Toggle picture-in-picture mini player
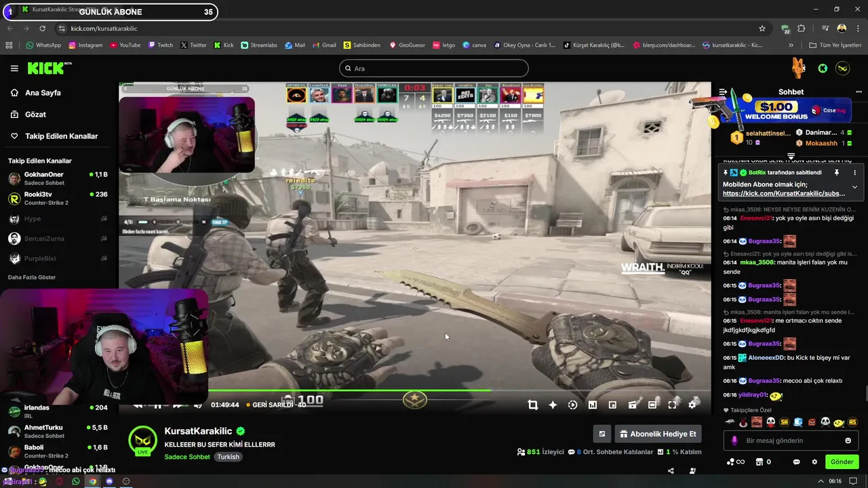Screen dimensions: 868x488 (x=612, y=405)
